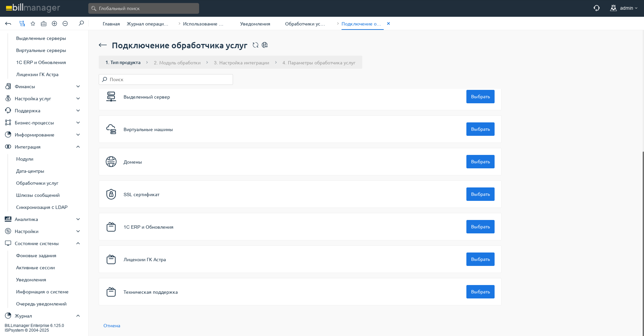Image resolution: width=644 pixels, height=336 pixels.
Task: Go back using the arrow beside the page title
Action: point(103,45)
